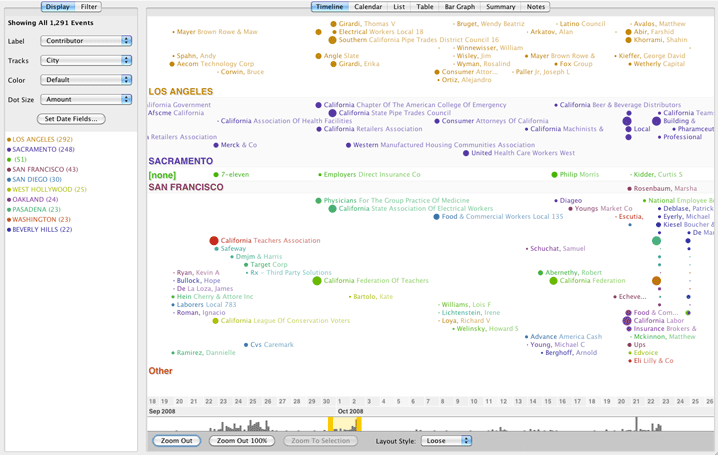
Task: Open the Table view tab
Action: 424,7
